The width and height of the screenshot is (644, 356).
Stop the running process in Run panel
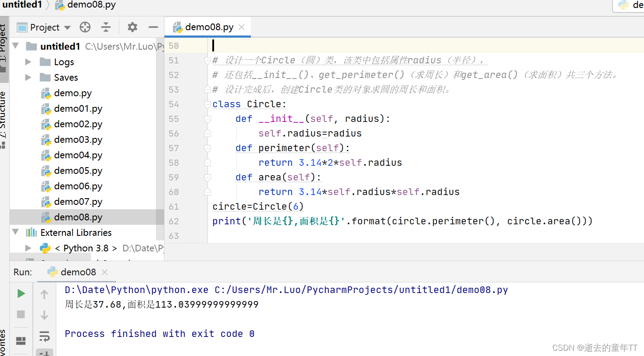21,314
